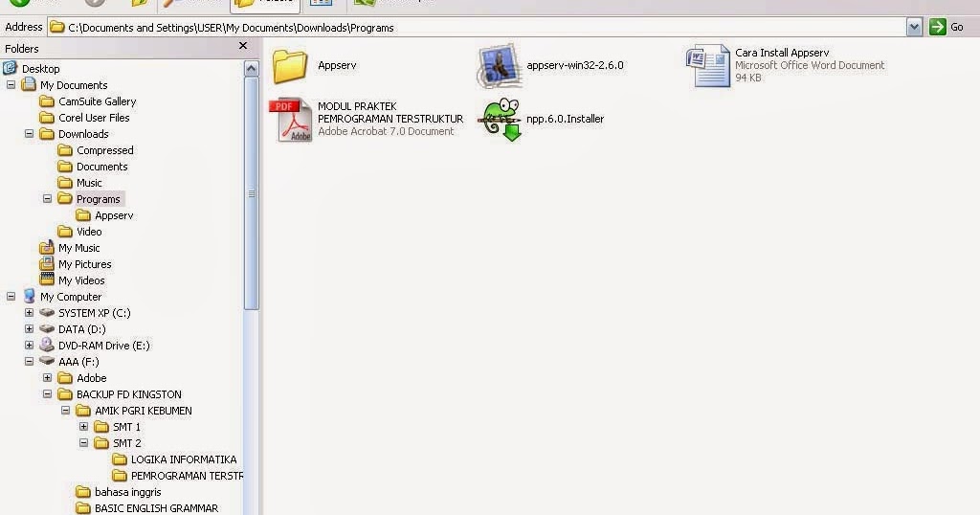Click the My Documents folder icon
The width and height of the screenshot is (980, 515).
[x=29, y=84]
